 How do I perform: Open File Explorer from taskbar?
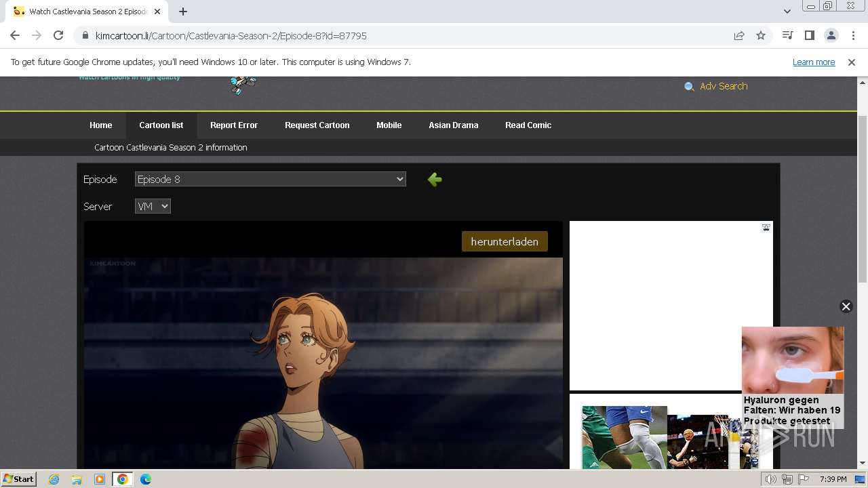(77, 479)
